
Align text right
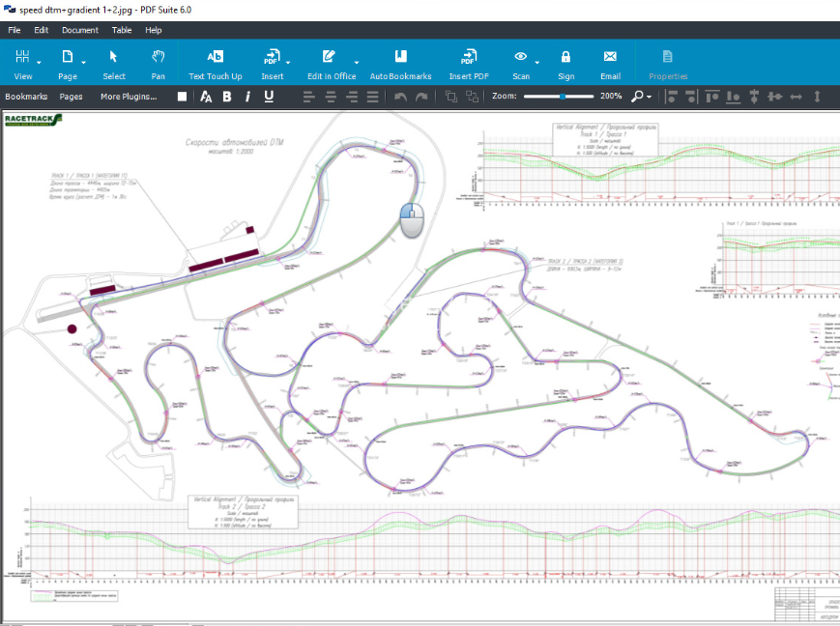352,97
